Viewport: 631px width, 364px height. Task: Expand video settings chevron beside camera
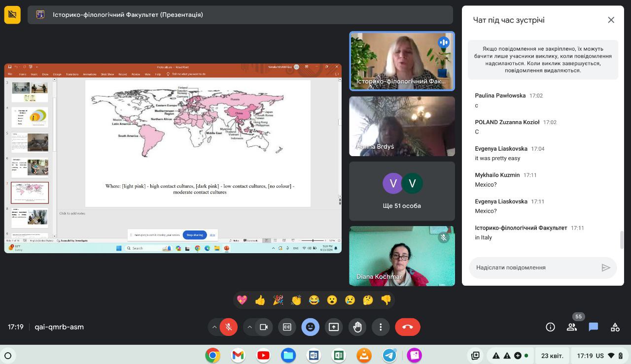click(249, 327)
